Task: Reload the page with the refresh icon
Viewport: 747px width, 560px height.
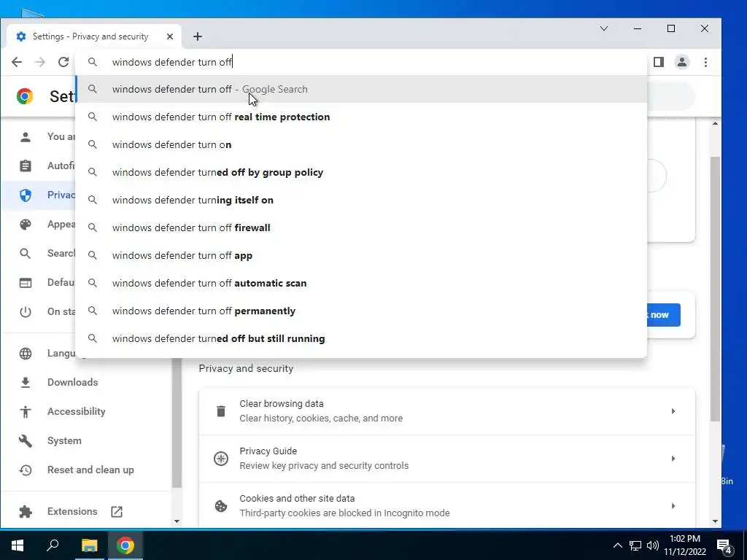Action: (63, 62)
